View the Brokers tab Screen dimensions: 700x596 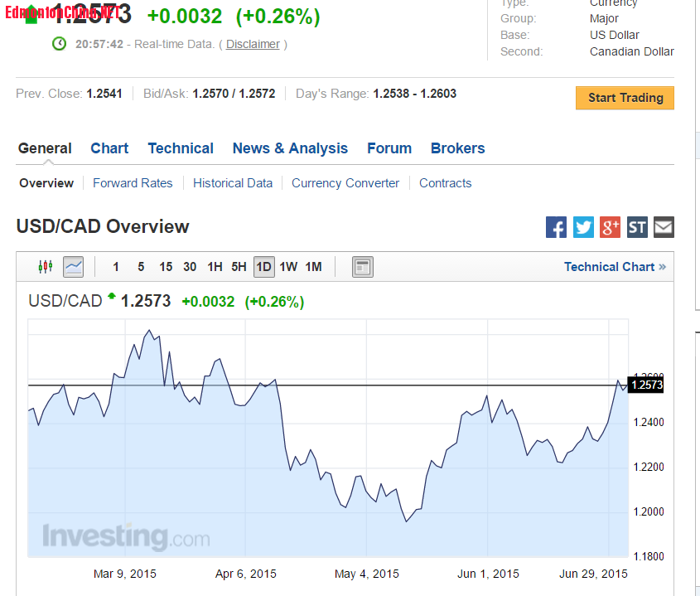click(x=457, y=148)
